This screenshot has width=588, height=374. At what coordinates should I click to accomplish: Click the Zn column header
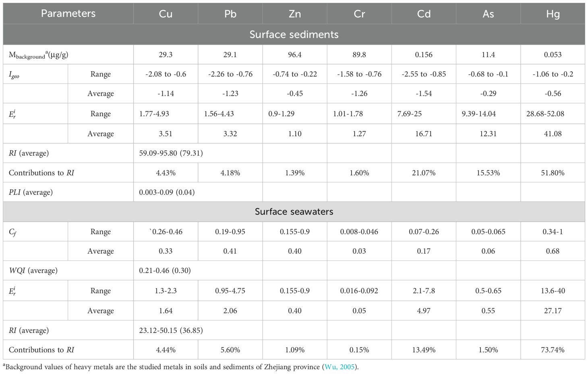point(295,14)
